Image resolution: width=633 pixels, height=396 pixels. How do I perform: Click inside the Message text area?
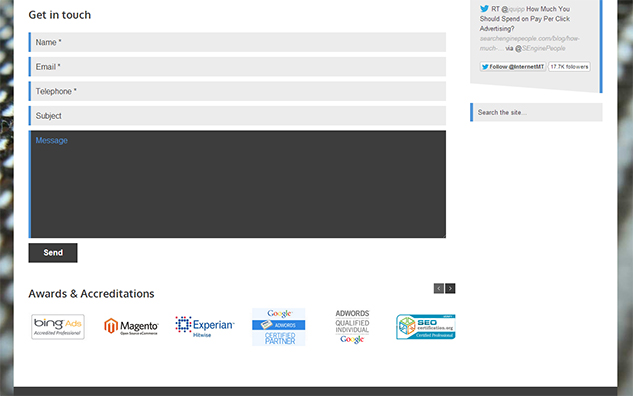coord(237,184)
